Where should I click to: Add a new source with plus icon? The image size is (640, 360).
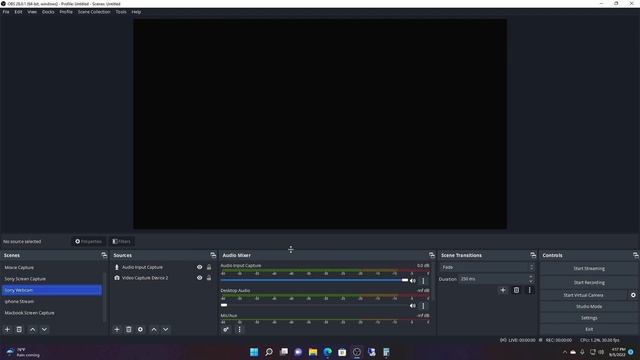[117, 329]
